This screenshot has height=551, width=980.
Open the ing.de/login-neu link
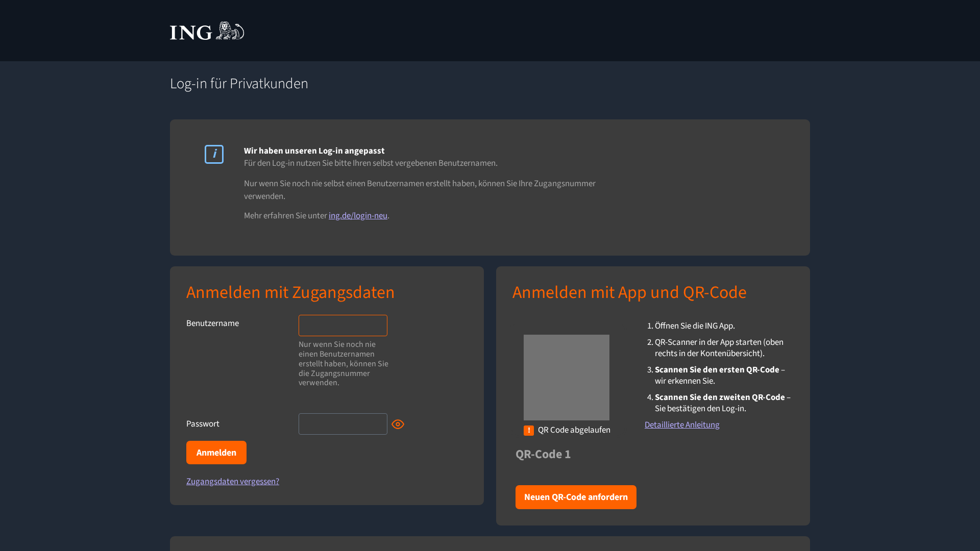click(x=358, y=216)
